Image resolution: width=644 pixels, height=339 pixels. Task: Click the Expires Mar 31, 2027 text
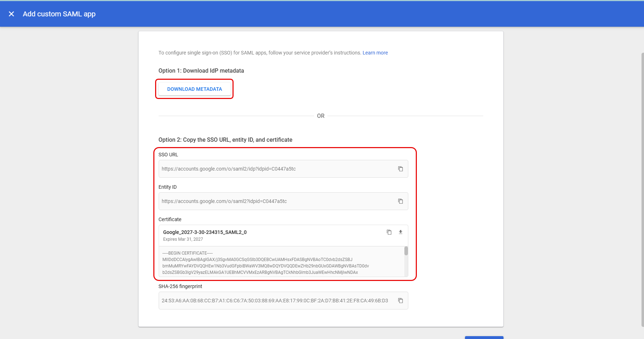[183, 239]
